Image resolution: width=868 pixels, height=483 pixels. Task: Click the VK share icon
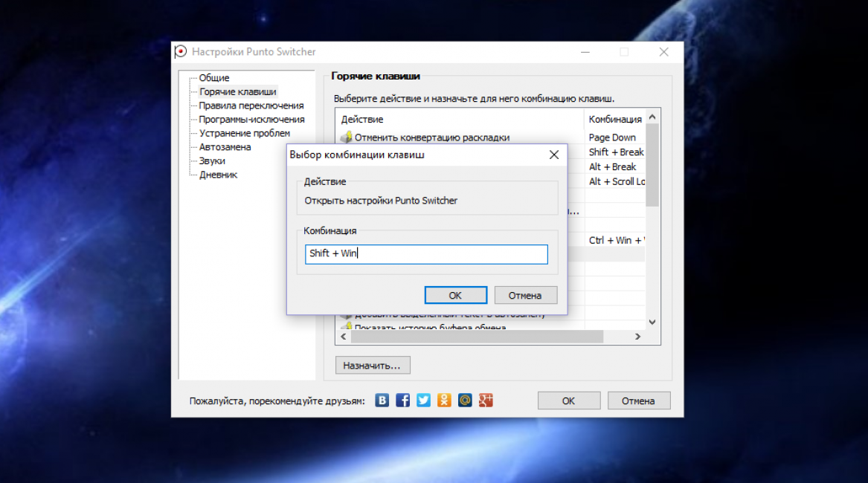[x=382, y=401]
